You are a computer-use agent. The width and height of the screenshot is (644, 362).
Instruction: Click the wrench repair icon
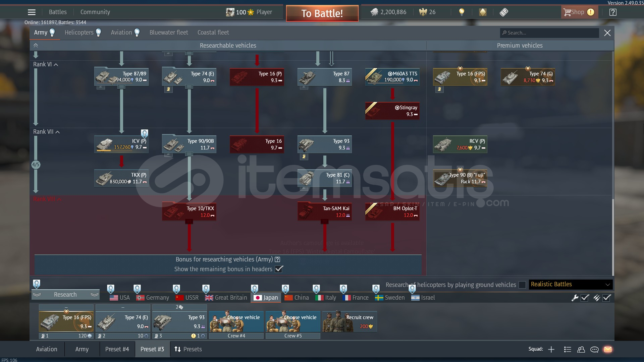575,298
